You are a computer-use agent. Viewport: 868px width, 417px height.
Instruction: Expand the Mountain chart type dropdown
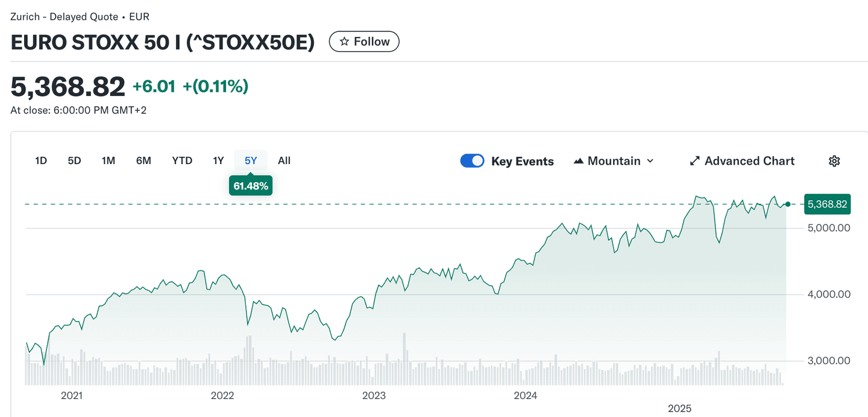click(x=650, y=161)
